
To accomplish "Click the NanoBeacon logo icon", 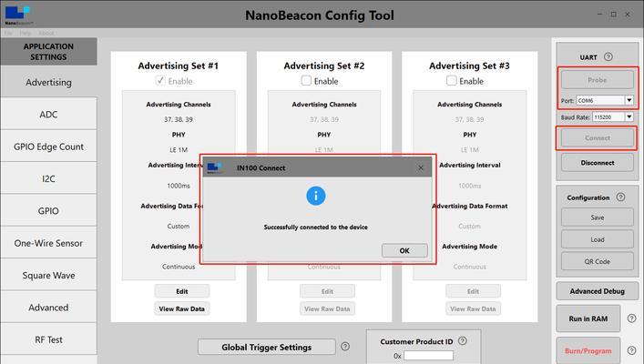I will click(x=17, y=14).
